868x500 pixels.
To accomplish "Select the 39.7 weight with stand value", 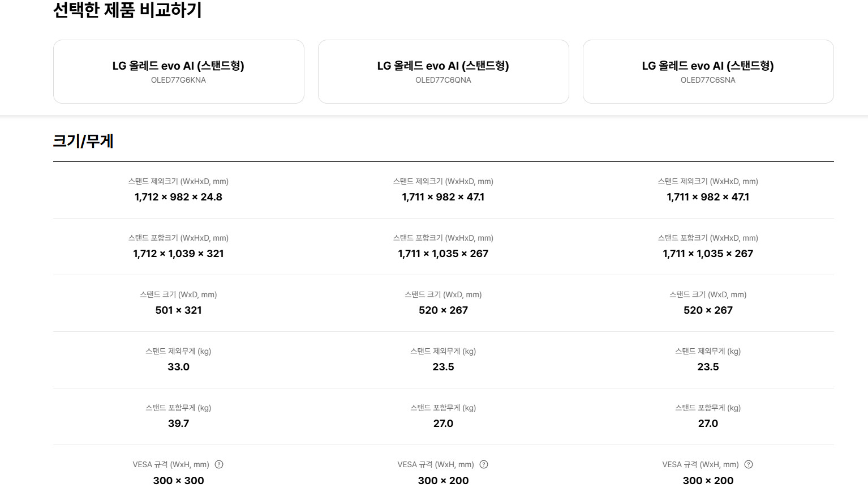I will click(178, 424).
